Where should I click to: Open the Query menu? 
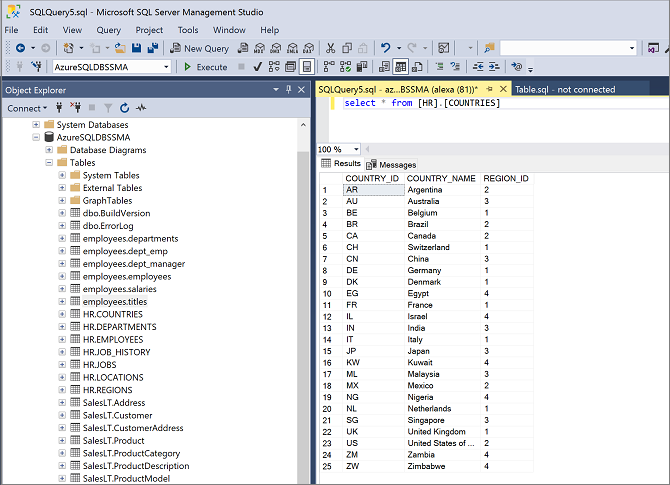(x=108, y=30)
